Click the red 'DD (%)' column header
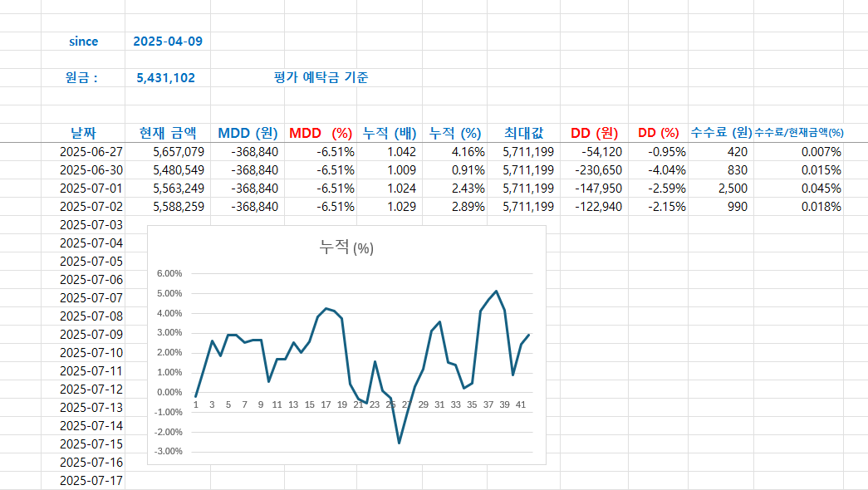 point(658,133)
